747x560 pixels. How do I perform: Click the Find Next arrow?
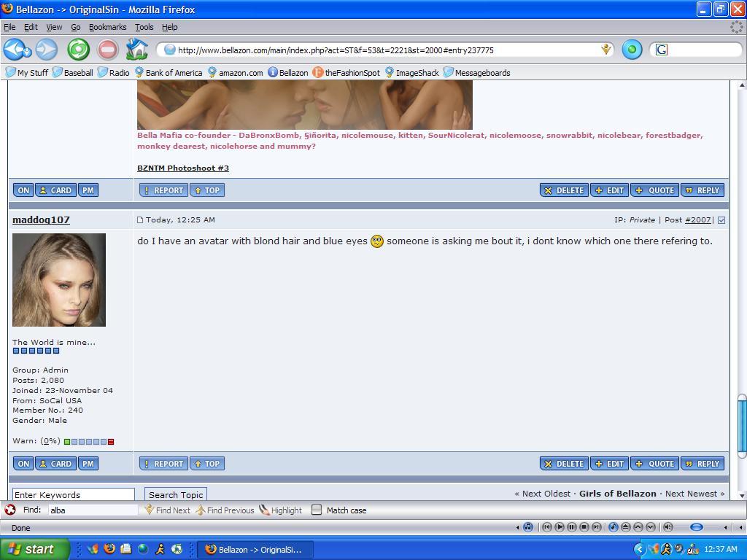tap(167, 510)
